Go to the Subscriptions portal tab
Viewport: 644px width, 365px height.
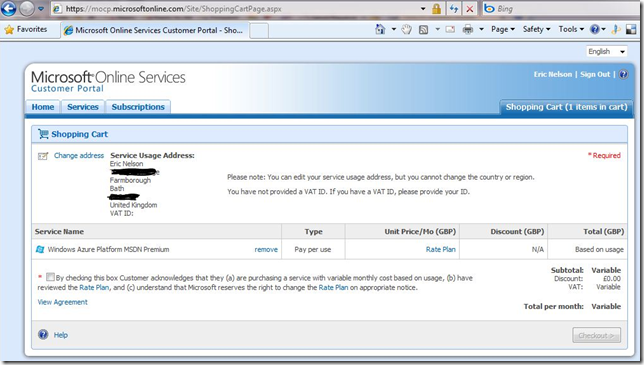click(138, 107)
